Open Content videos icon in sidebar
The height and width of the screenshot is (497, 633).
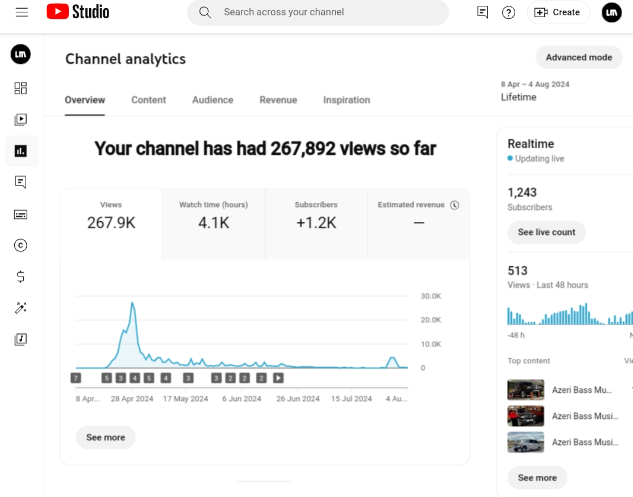(x=21, y=120)
